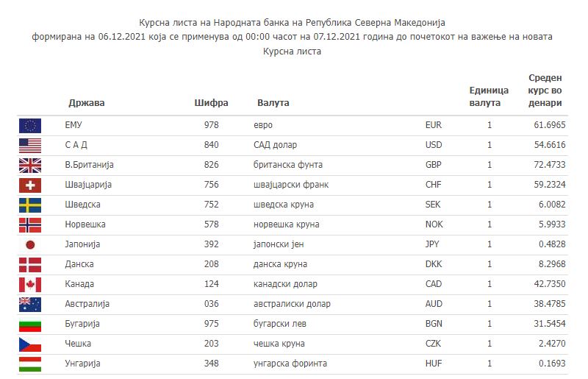Select the EUR rate value 61.6965
This screenshot has height=379, width=588.
(549, 125)
